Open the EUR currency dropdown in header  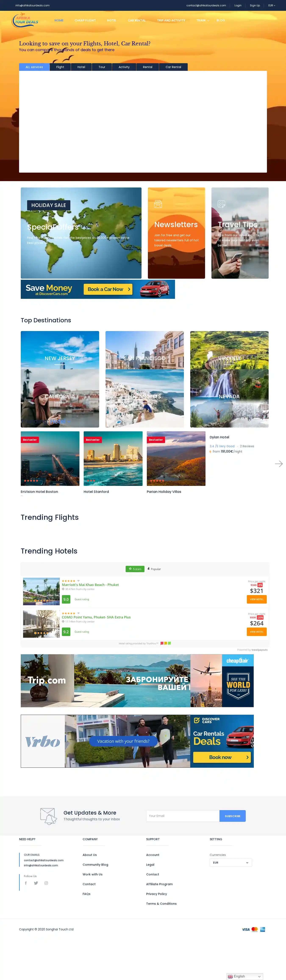point(272,5)
